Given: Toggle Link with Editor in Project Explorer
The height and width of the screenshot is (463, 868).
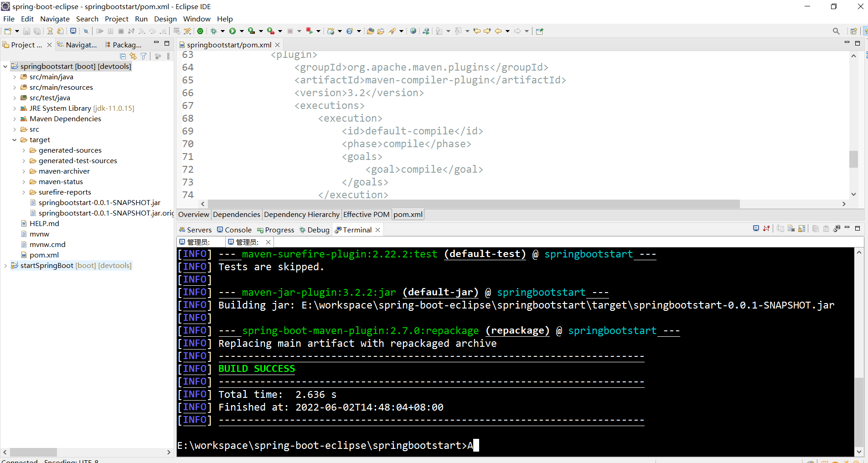Looking at the screenshot, I should (133, 56).
